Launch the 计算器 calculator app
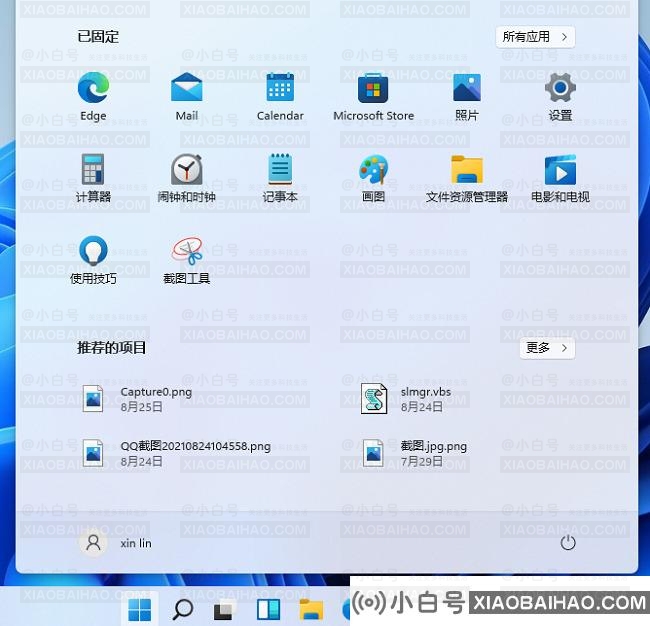Screen dimensions: 650x626 [93, 177]
